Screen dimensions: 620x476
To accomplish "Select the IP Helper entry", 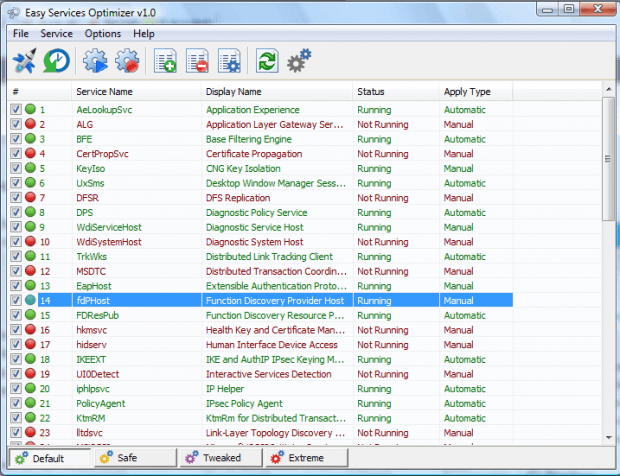I will pyautogui.click(x=225, y=389).
